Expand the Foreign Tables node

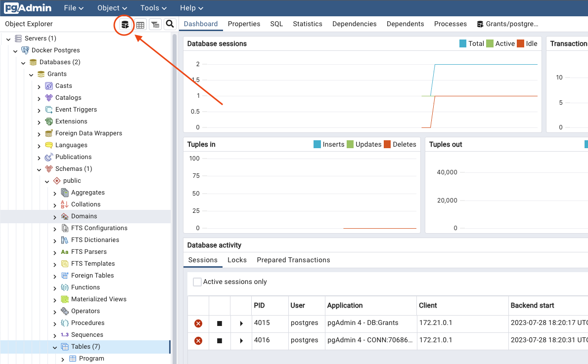click(x=55, y=276)
